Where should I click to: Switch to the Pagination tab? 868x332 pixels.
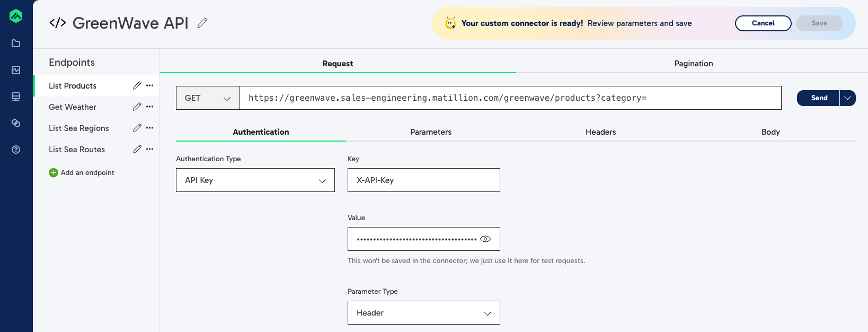(x=693, y=64)
